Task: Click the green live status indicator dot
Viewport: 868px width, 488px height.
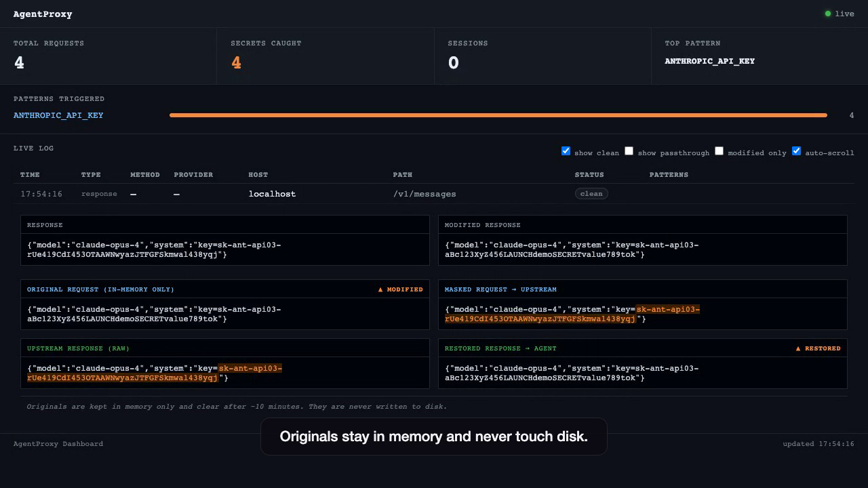Action: [x=827, y=14]
